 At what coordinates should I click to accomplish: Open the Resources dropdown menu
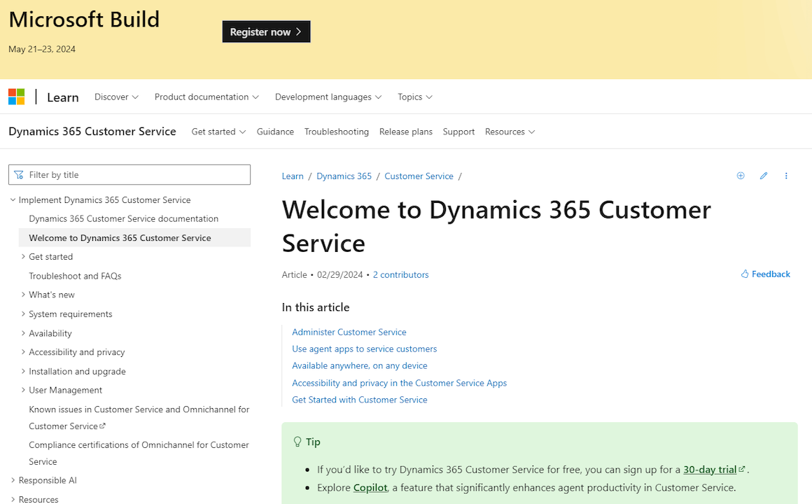pos(510,132)
